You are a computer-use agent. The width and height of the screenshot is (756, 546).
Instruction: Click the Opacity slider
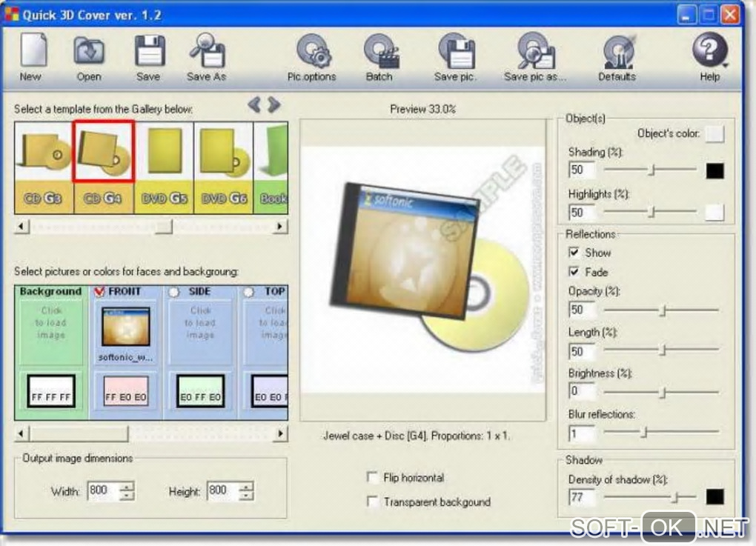pyautogui.click(x=661, y=310)
